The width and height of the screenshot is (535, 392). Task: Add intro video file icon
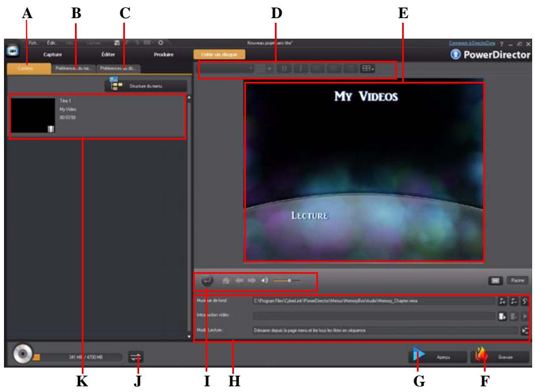[502, 316]
